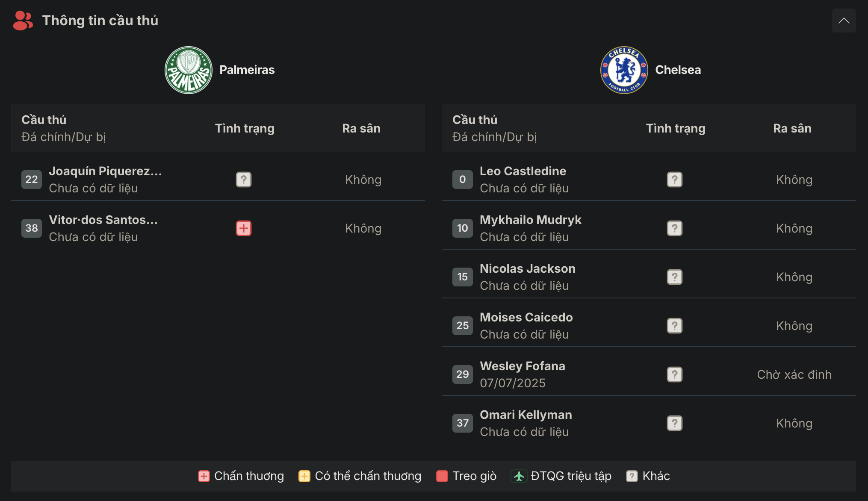Click the Chelsea team name

pyautogui.click(x=678, y=70)
